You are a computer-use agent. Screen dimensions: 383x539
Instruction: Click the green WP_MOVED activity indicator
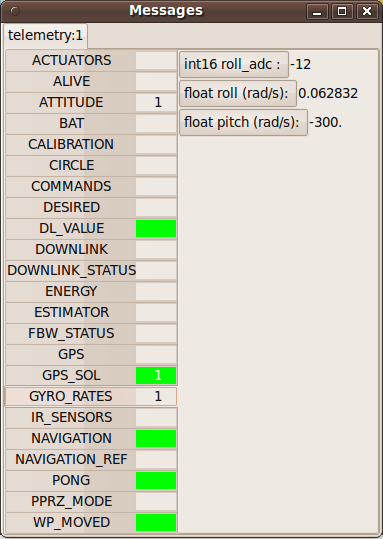pos(156,522)
